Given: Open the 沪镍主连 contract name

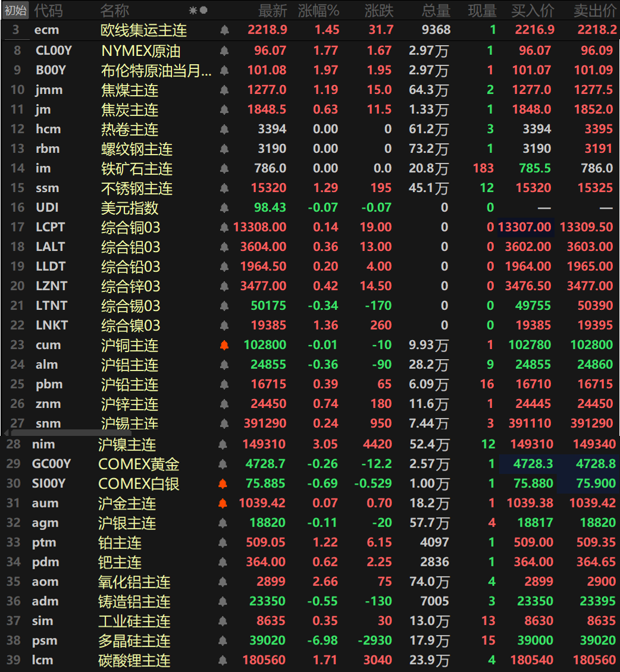Looking at the screenshot, I should (x=127, y=444).
